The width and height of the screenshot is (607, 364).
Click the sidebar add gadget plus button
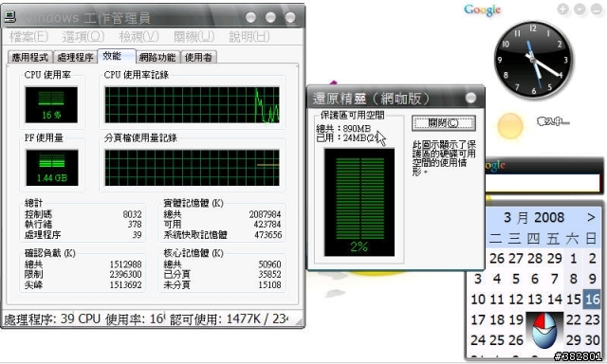(562, 9)
